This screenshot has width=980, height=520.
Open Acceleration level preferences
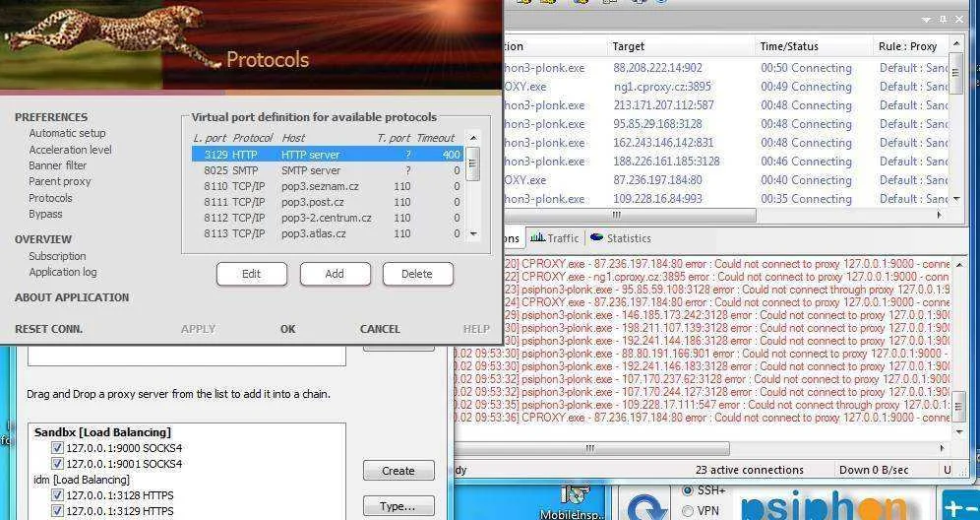pyautogui.click(x=70, y=150)
